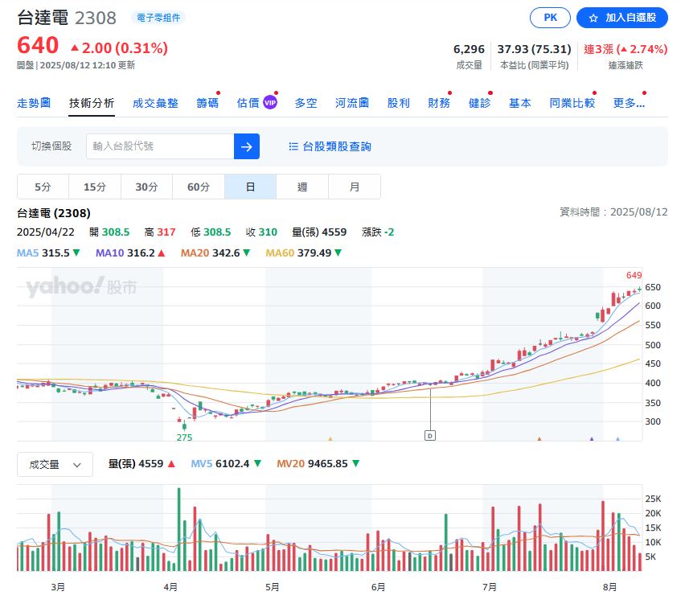Select the 週 weekly chart interval

click(302, 187)
